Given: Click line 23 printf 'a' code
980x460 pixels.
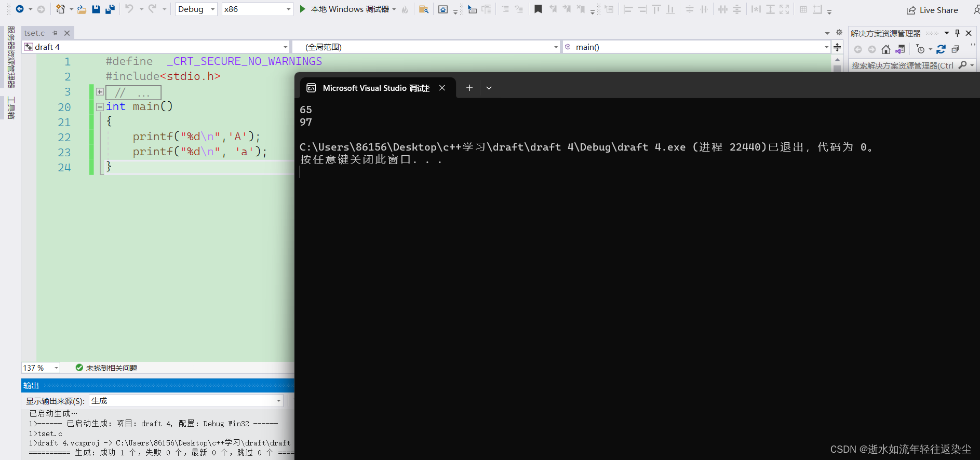Looking at the screenshot, I should coord(199,152).
